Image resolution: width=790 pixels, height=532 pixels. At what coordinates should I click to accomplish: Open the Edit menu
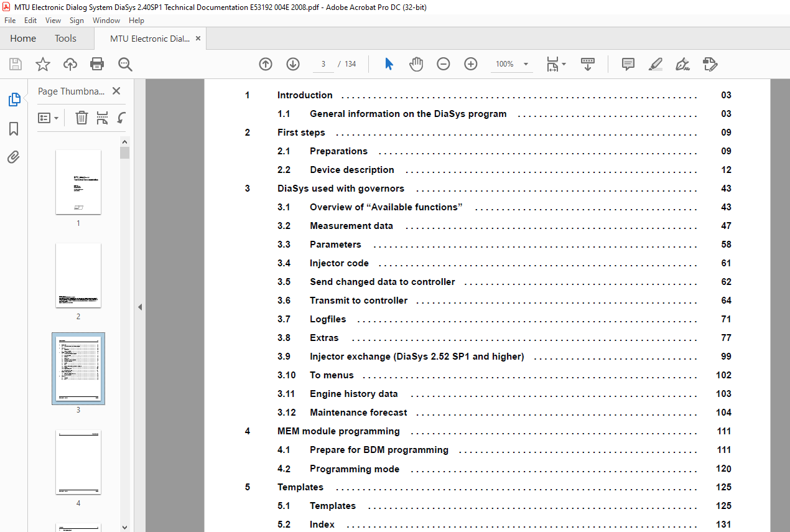tap(30, 21)
